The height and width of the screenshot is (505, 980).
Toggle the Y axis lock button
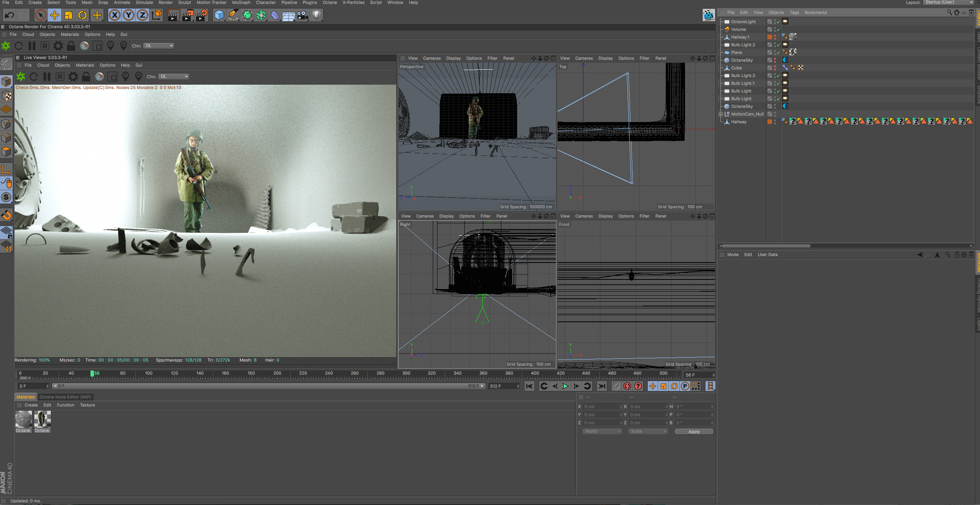click(128, 15)
